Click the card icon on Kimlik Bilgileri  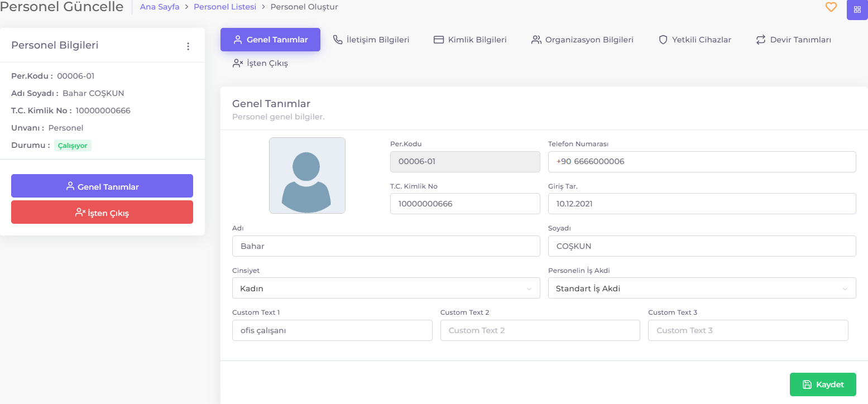click(x=439, y=40)
